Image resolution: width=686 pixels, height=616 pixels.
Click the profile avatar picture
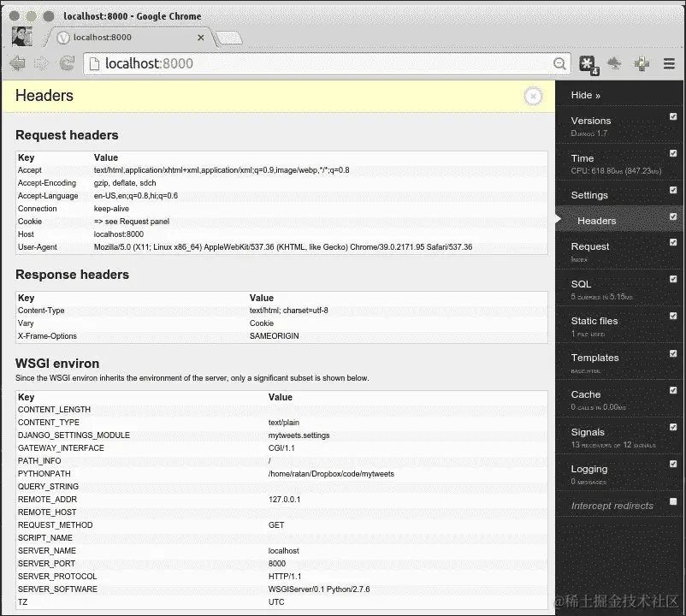[22, 37]
